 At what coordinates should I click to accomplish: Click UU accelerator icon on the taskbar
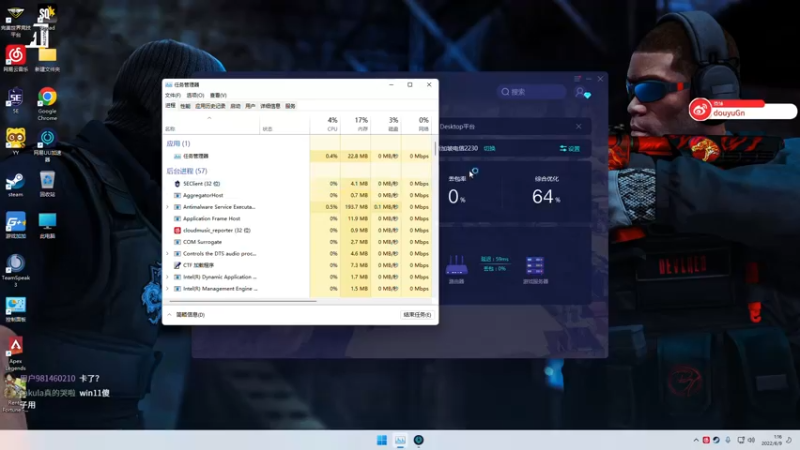point(418,440)
